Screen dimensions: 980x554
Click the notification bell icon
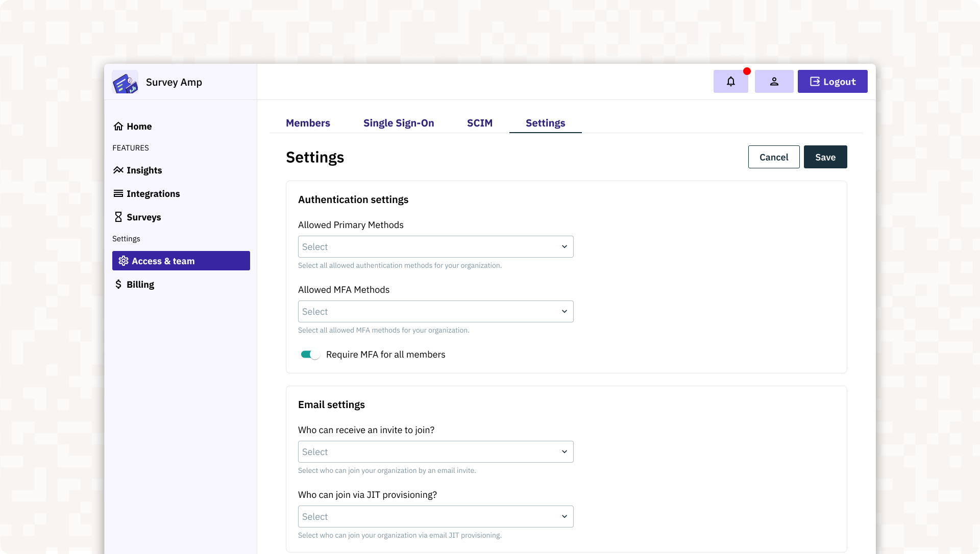[x=730, y=82]
